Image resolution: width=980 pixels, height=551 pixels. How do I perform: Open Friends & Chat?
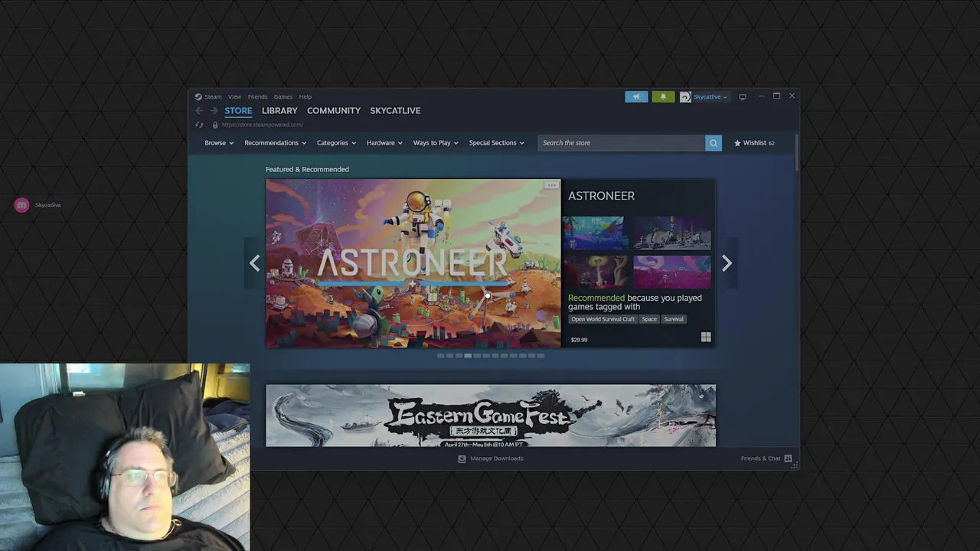click(766, 458)
